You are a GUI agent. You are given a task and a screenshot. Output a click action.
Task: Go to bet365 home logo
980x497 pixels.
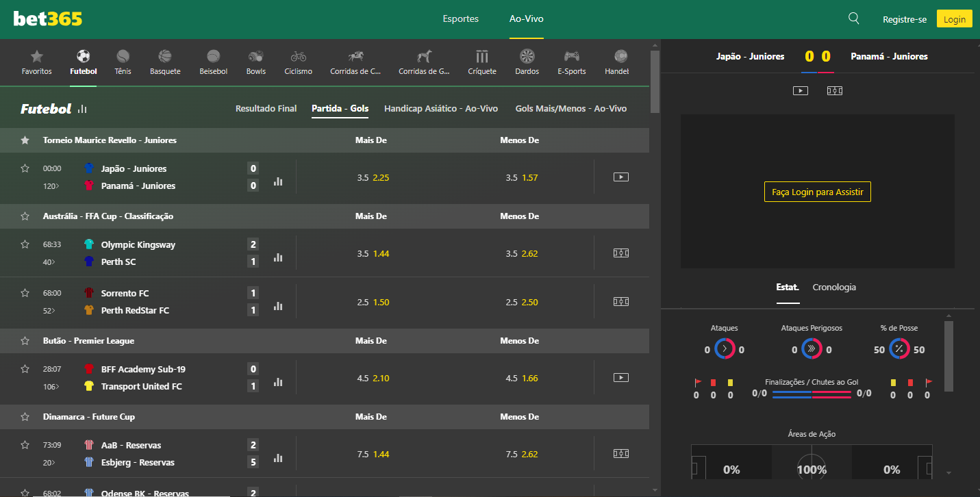coord(48,18)
